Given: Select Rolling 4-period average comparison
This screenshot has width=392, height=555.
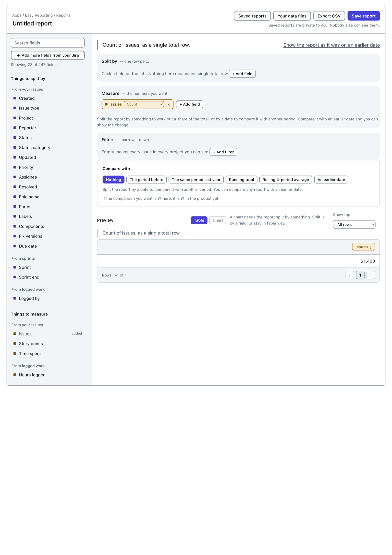Looking at the screenshot, I should pyautogui.click(x=286, y=180).
